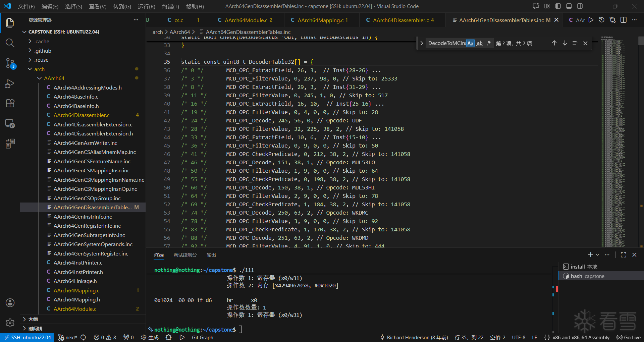
Task: Toggle Use Regular Expression in find widget
Action: pyautogui.click(x=489, y=43)
